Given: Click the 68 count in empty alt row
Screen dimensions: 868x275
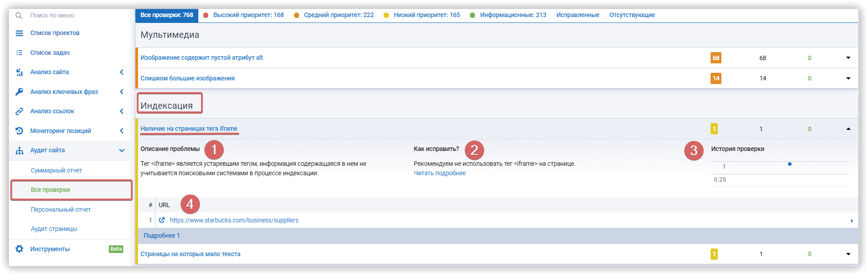Looking at the screenshot, I should pos(763,58).
